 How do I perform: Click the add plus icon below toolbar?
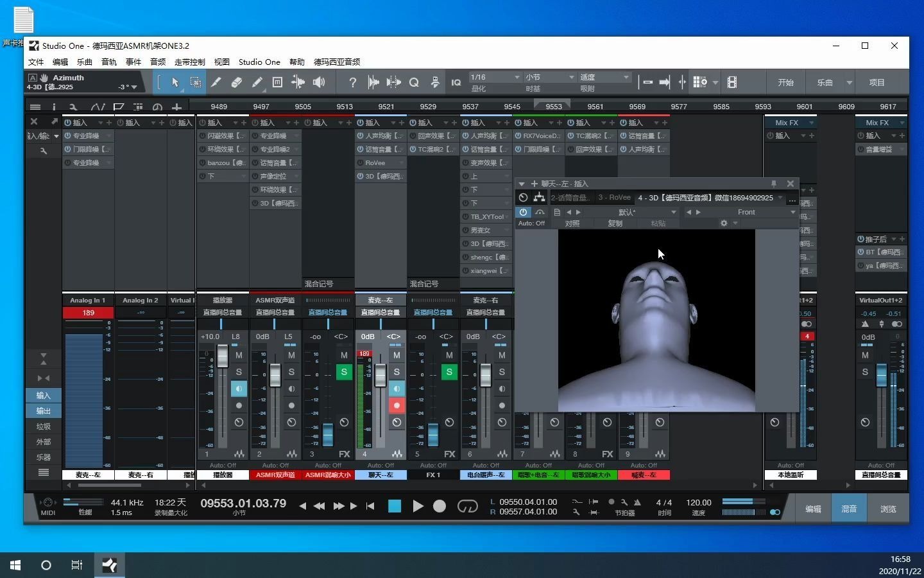tap(176, 107)
